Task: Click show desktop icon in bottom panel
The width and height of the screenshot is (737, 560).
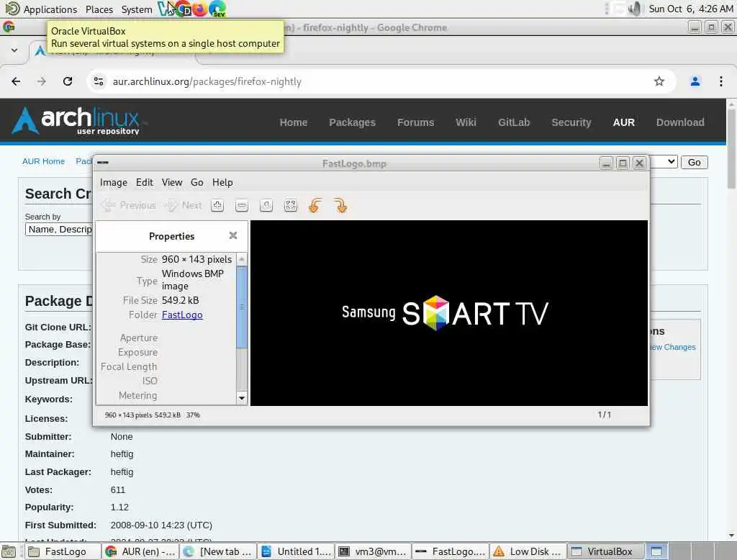Action: point(9,551)
